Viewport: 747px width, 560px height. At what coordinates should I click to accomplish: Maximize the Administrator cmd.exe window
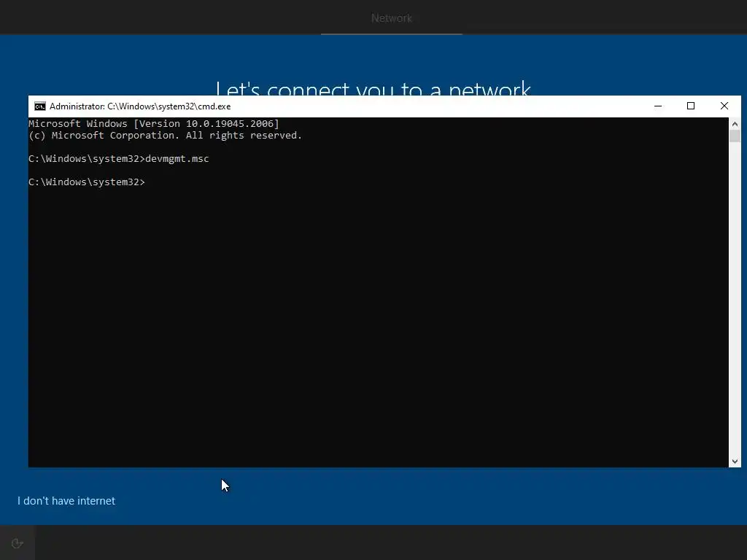[x=691, y=106]
